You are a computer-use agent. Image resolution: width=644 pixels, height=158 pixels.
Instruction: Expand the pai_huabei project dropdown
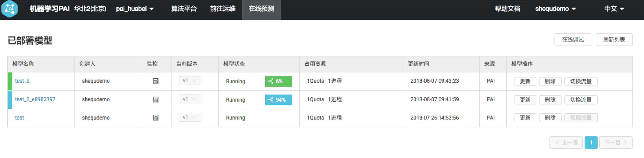click(135, 9)
